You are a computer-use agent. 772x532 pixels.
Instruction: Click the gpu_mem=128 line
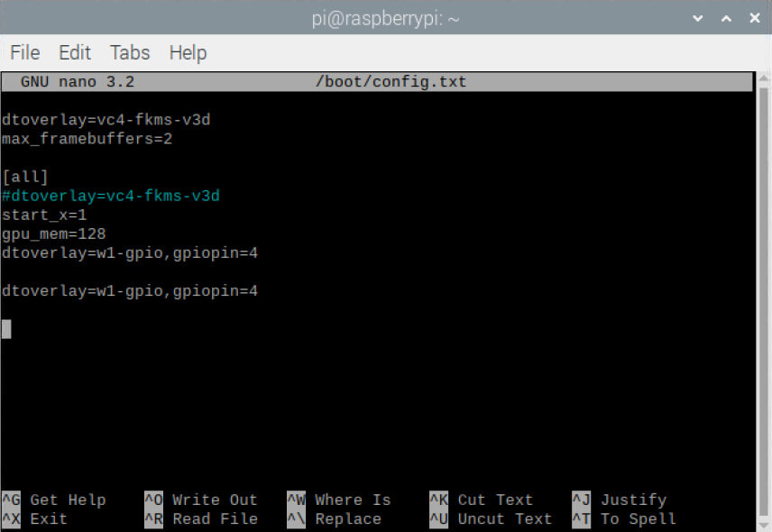[x=54, y=234]
